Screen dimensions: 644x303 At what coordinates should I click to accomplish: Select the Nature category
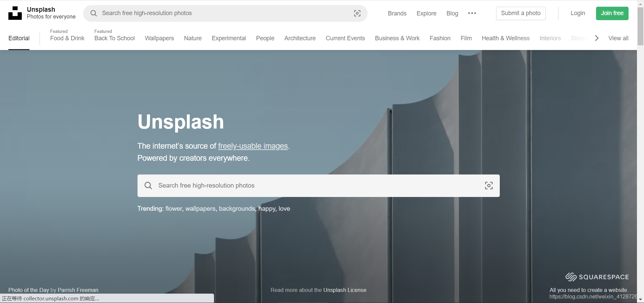point(193,38)
